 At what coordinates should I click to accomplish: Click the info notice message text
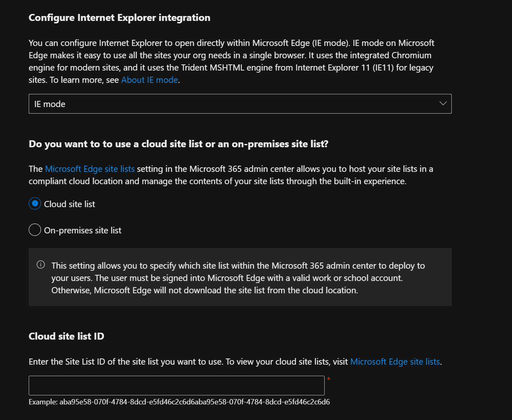point(238,278)
